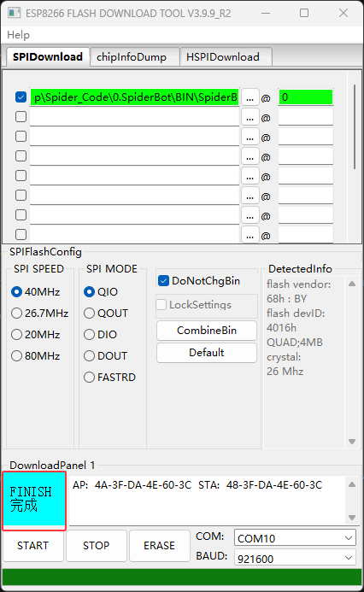364x592 pixels.
Task: Enable the sixth file row checkbox
Action: pyautogui.click(x=21, y=195)
